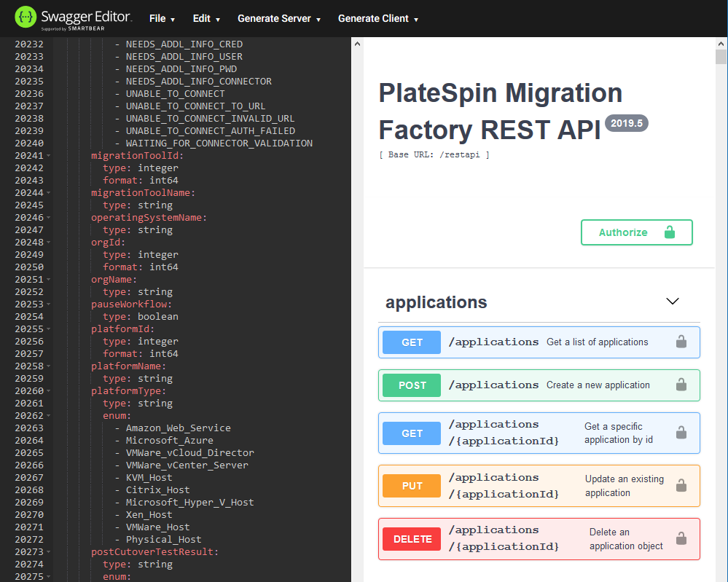Click the preview pane scrollbar thumb

[x=721, y=58]
